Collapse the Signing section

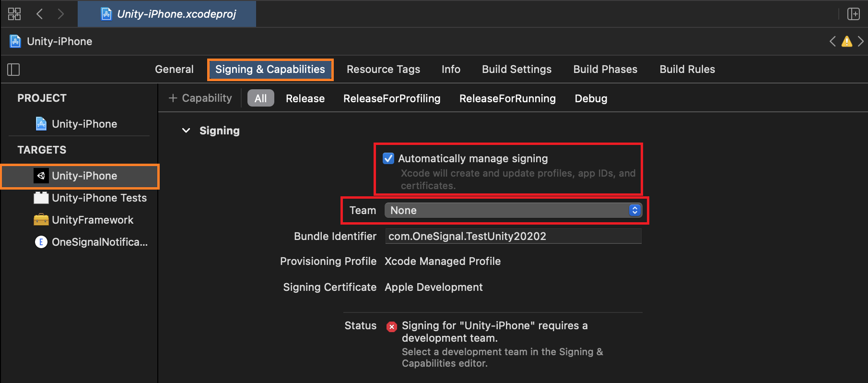(186, 131)
